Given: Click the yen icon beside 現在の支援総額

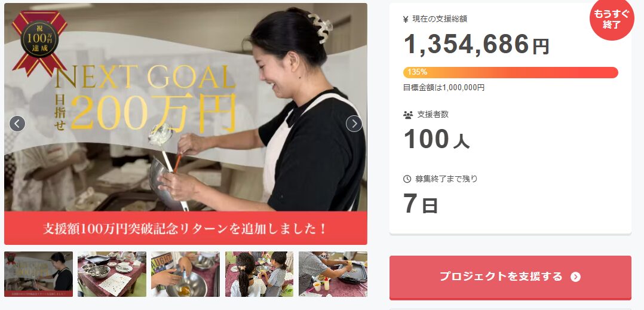Looking at the screenshot, I should [406, 19].
